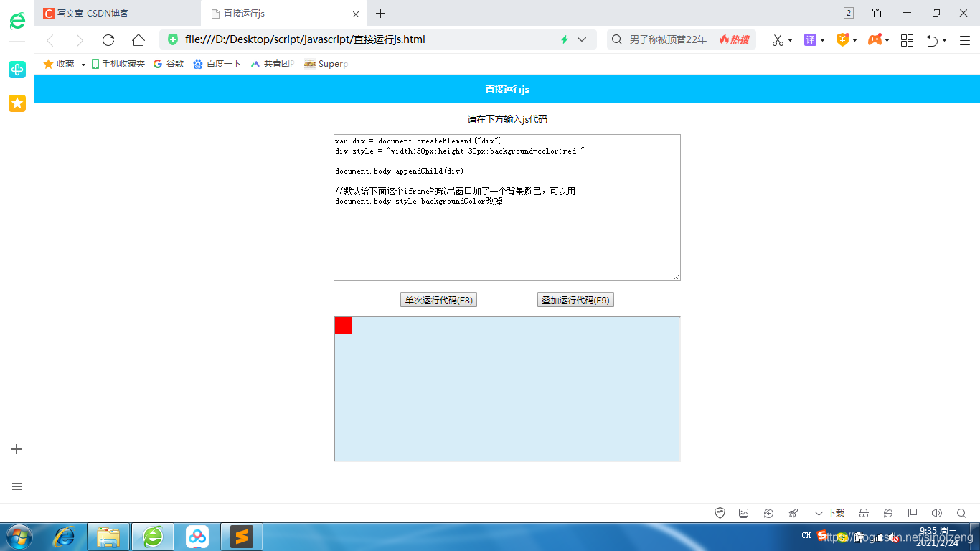Image resolution: width=980 pixels, height=551 pixels.
Task: Click the green lightning speed-mode icon
Action: pyautogui.click(x=565, y=39)
